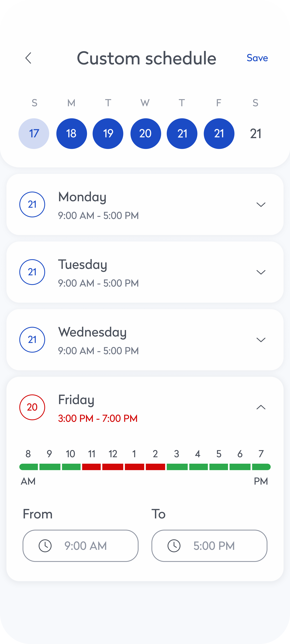Toggle day 20 under Wednesday column

click(x=146, y=133)
